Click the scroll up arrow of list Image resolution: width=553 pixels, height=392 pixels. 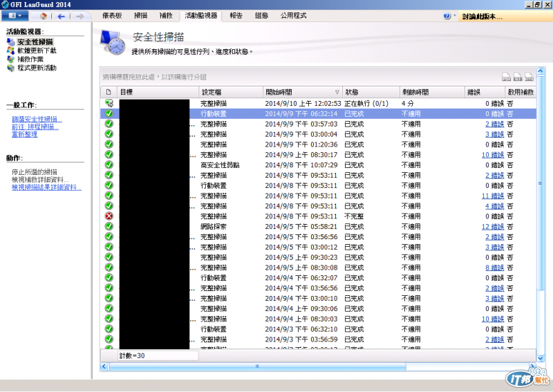tap(541, 71)
